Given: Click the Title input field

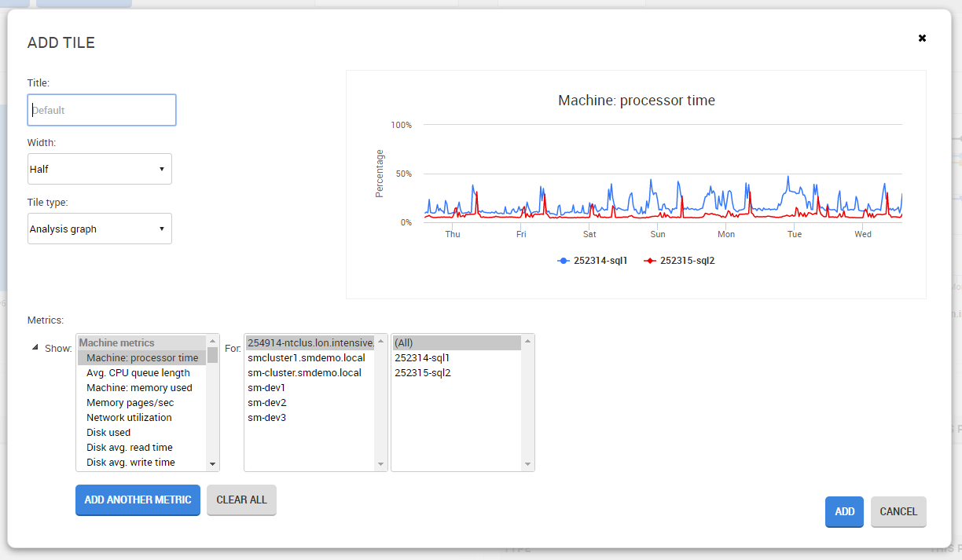Looking at the screenshot, I should click(101, 110).
